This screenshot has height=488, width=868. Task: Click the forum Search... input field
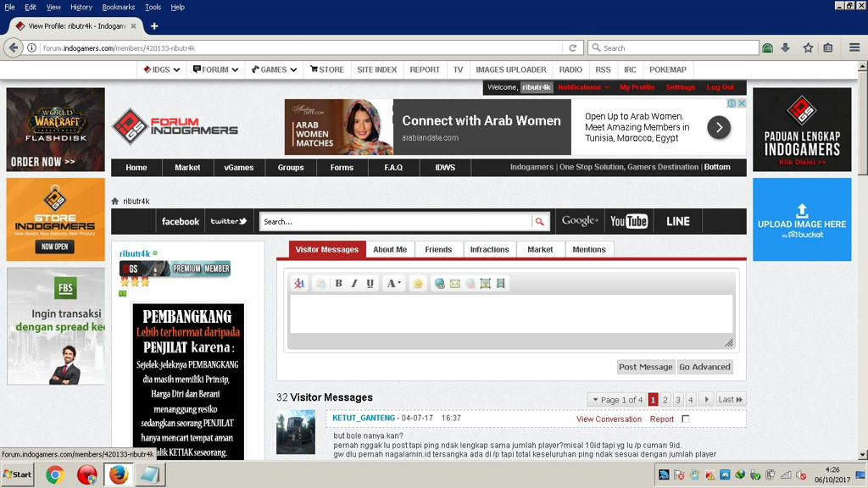(396, 222)
